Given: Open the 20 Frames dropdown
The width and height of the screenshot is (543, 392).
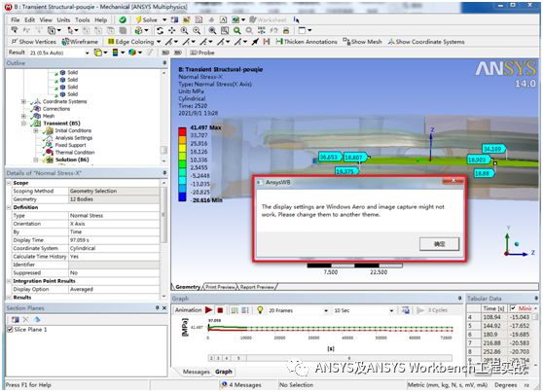Looking at the screenshot, I should (326, 310).
